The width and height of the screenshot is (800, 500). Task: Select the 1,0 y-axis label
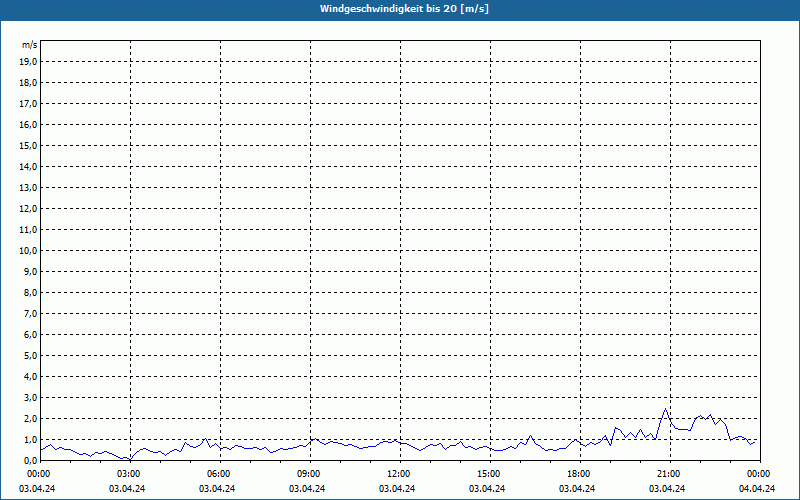pyautogui.click(x=32, y=439)
